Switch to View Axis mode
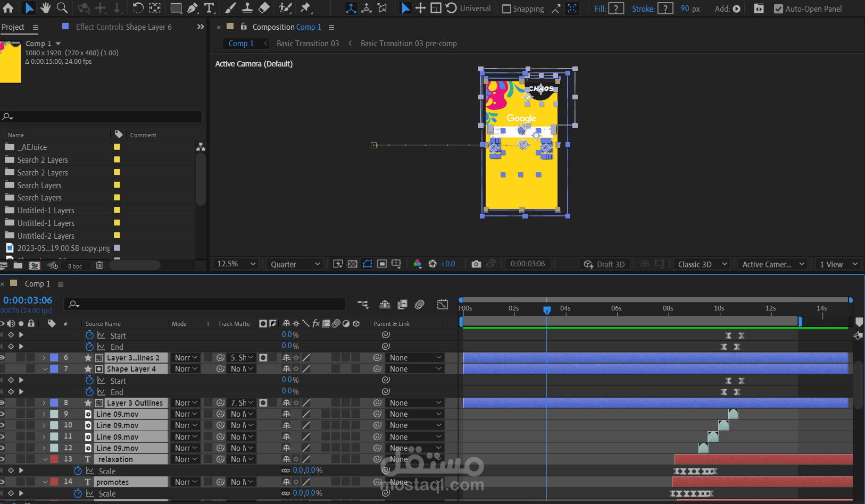The height and width of the screenshot is (504, 865). tap(382, 8)
